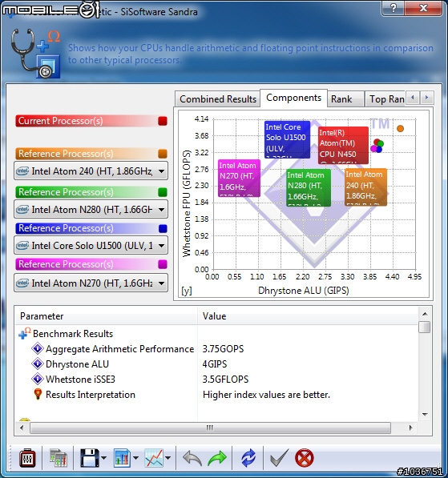Click the orange data point in chart
This screenshot has height=478, width=448.
400,129
